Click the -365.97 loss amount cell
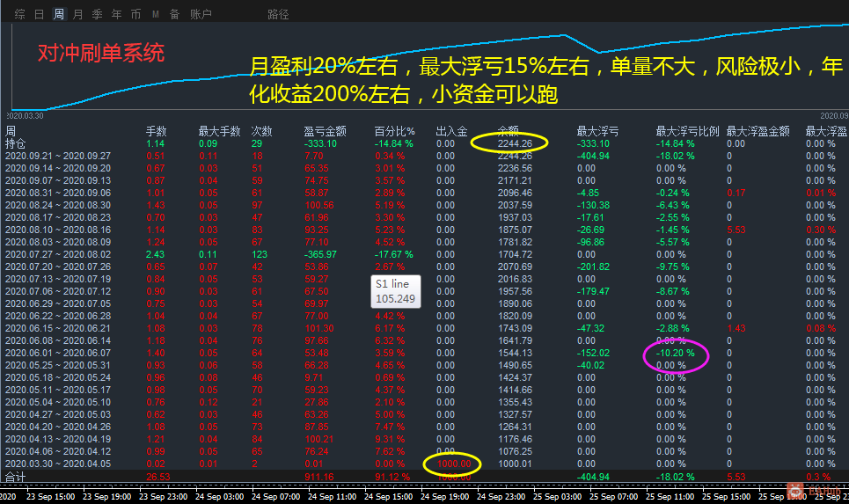Screen dimensions: 849x504 (320, 254)
